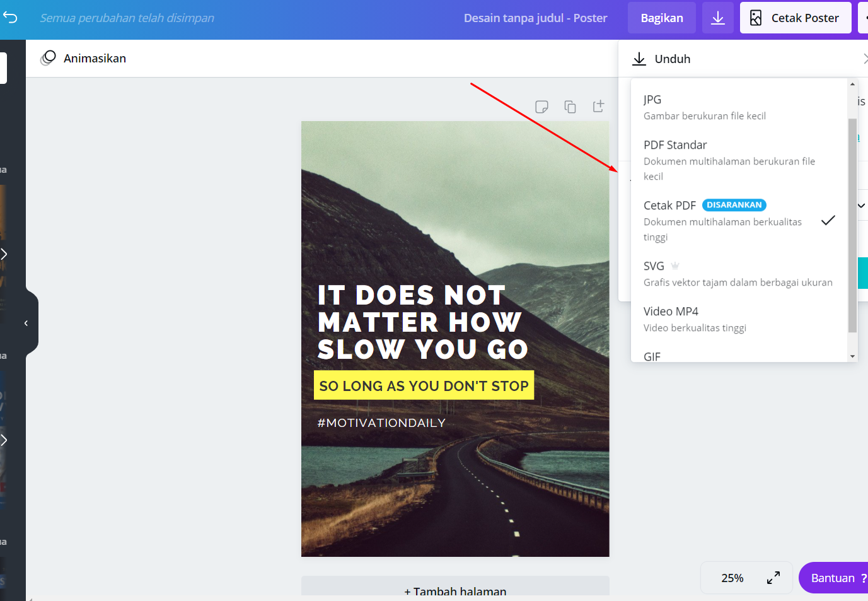Click the Bagikan share button
The width and height of the screenshot is (868, 601).
(661, 18)
